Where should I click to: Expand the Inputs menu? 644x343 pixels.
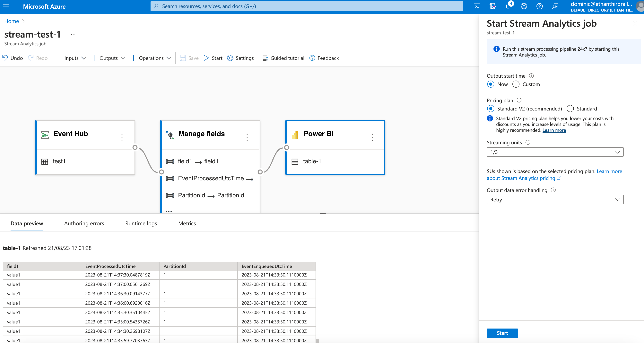(x=71, y=58)
